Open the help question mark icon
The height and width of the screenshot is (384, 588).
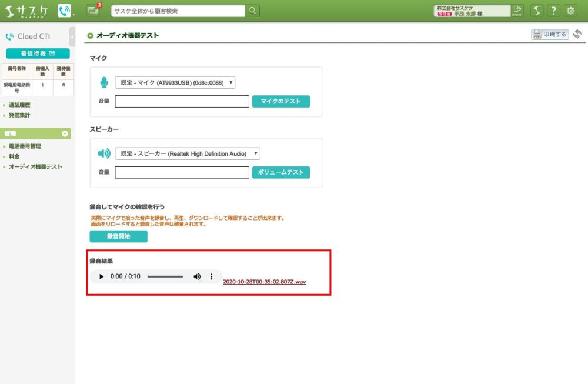point(553,11)
